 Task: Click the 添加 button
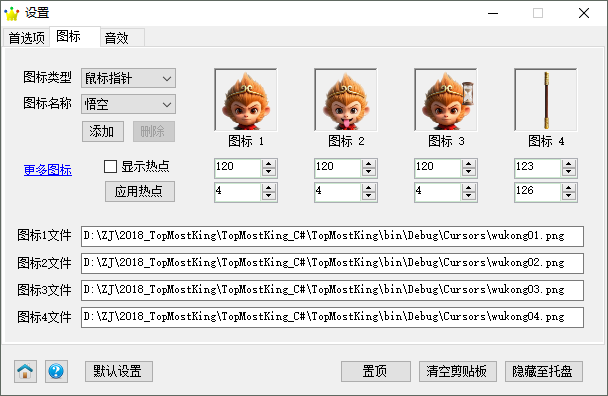pos(103,131)
